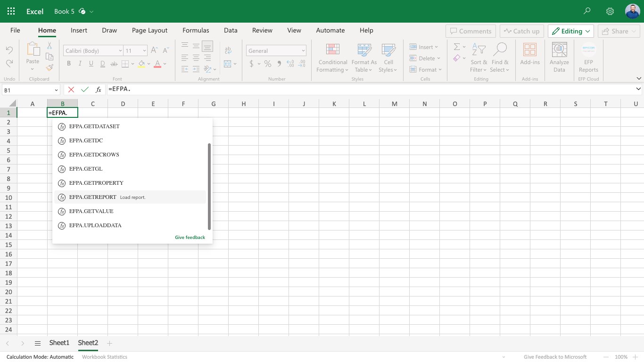The height and width of the screenshot is (362, 644).
Task: Click the Catch up button
Action: tap(522, 31)
